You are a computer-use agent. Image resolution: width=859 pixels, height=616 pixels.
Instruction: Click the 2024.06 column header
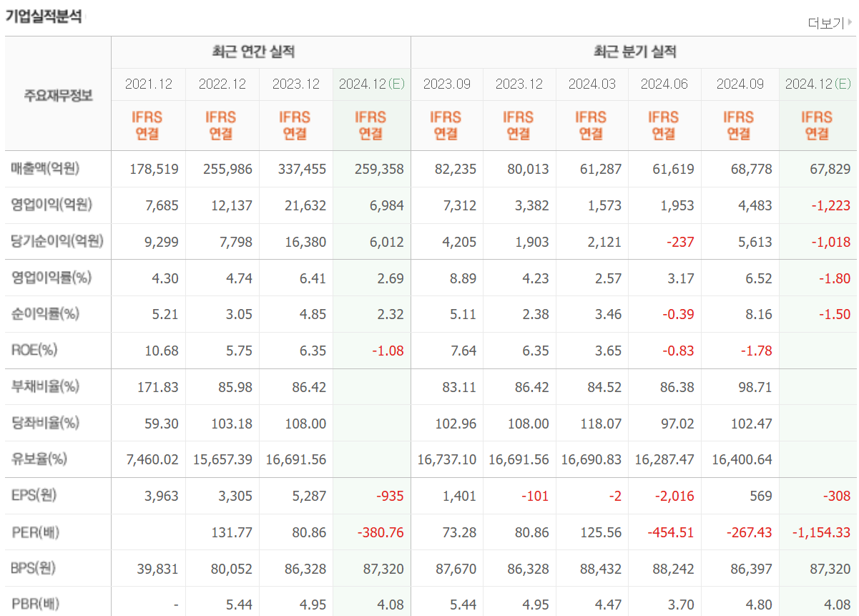664,84
